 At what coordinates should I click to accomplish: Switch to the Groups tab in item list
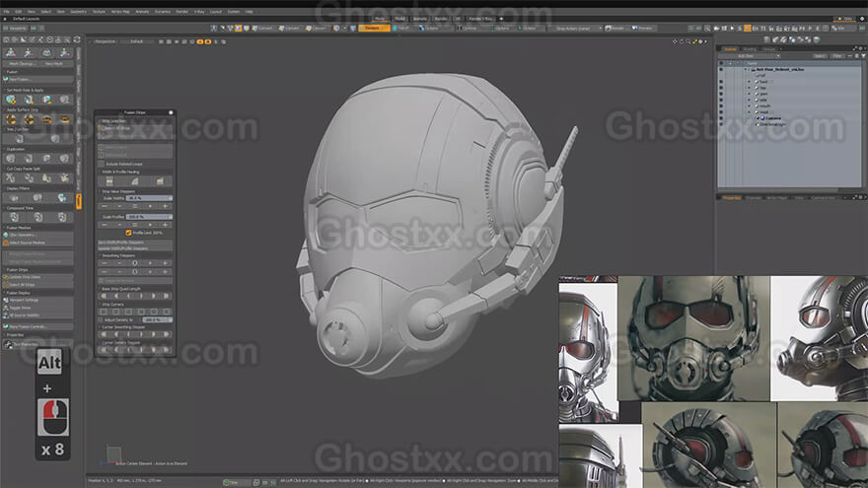769,48
